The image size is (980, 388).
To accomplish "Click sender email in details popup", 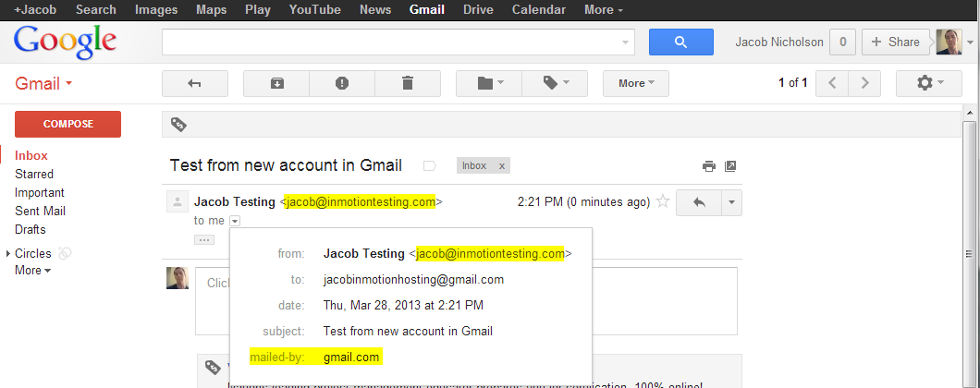I will tap(490, 254).
